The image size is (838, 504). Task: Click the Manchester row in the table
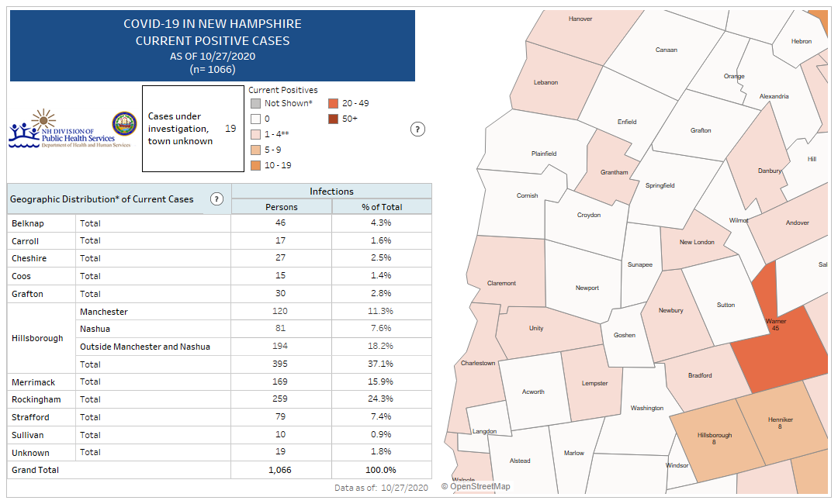point(104,312)
